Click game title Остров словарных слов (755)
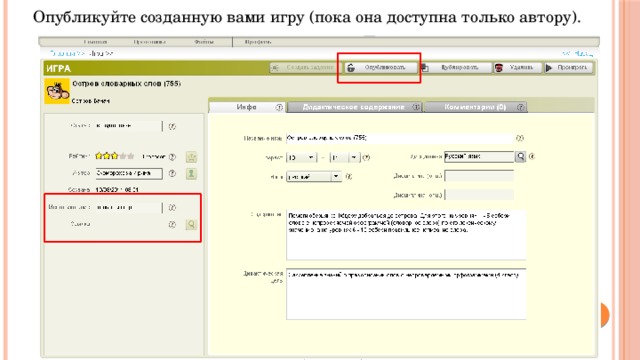The image size is (640, 360). pyautogui.click(x=127, y=84)
